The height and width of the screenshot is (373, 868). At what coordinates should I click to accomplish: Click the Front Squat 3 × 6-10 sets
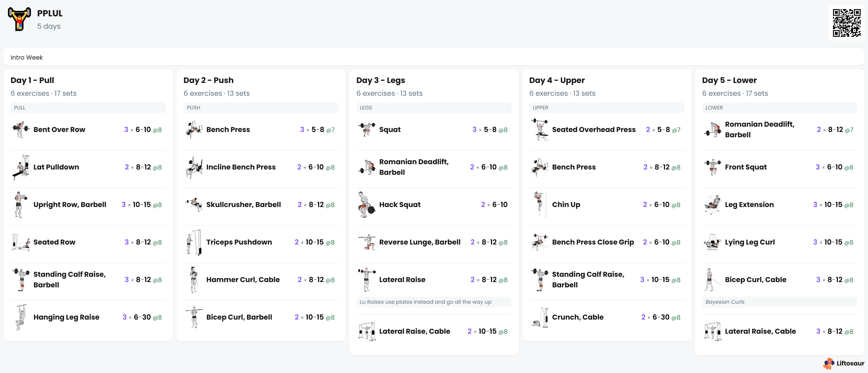click(834, 167)
